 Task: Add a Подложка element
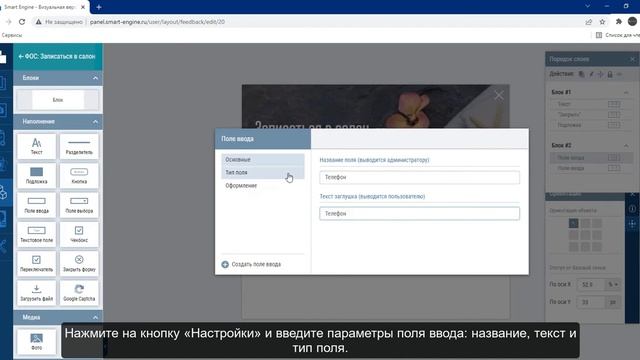[x=36, y=176]
